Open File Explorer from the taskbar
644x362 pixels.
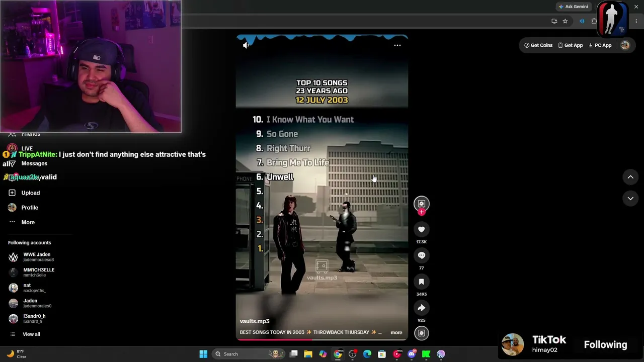308,354
